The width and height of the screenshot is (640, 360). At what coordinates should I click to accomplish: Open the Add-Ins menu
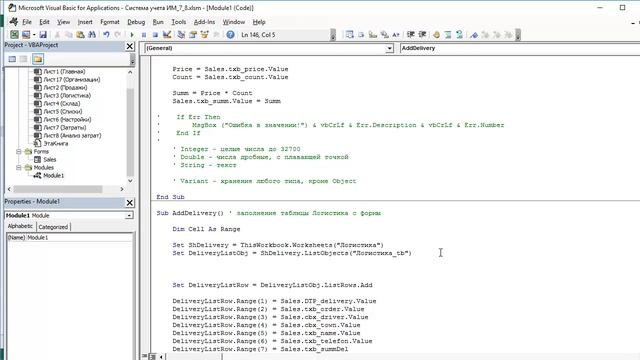(x=204, y=22)
